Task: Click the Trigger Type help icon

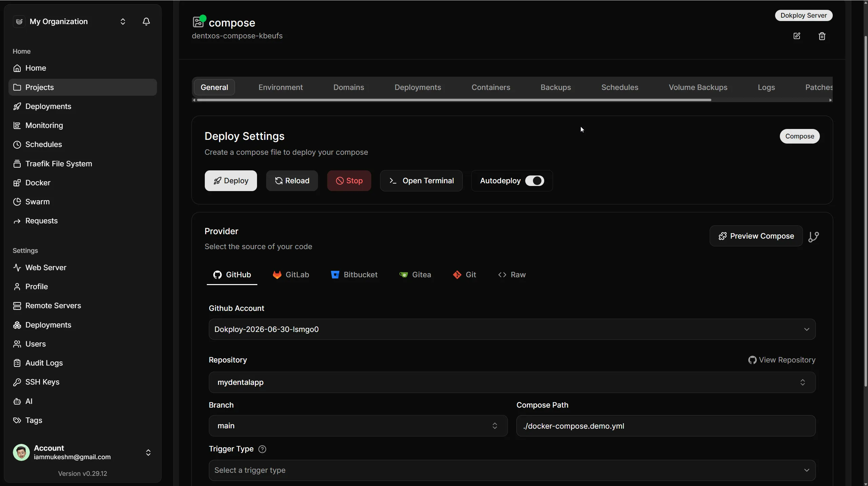Action: [x=262, y=449]
